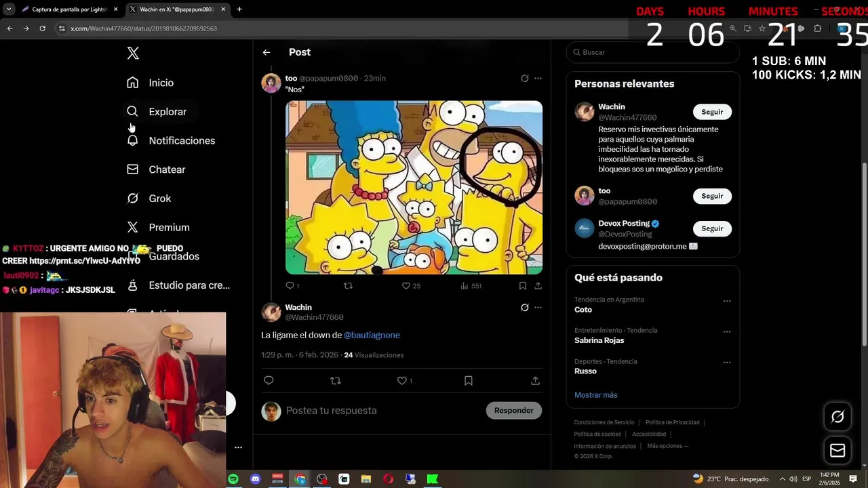Open more options for Sabrina Rojas trend
Screen dimensions: 868x488
pyautogui.click(x=727, y=332)
